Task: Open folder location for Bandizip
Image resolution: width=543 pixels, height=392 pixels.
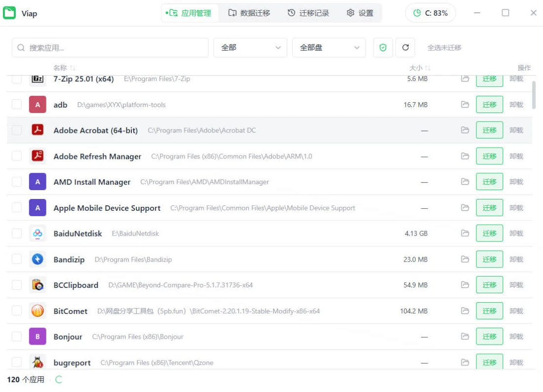Action: pyautogui.click(x=465, y=259)
